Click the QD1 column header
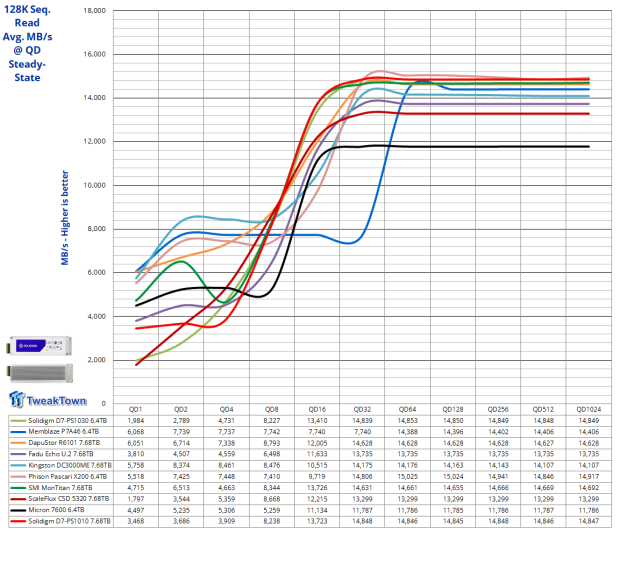 pos(137,409)
